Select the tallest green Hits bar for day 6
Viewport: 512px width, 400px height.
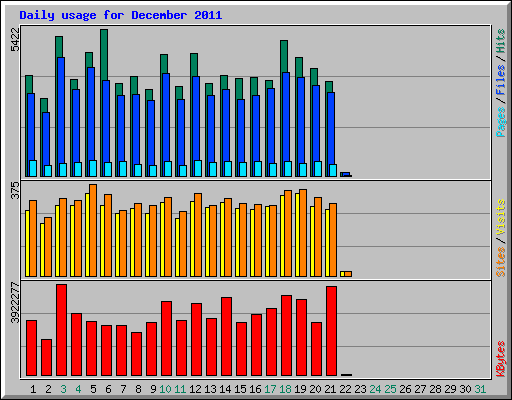click(104, 55)
